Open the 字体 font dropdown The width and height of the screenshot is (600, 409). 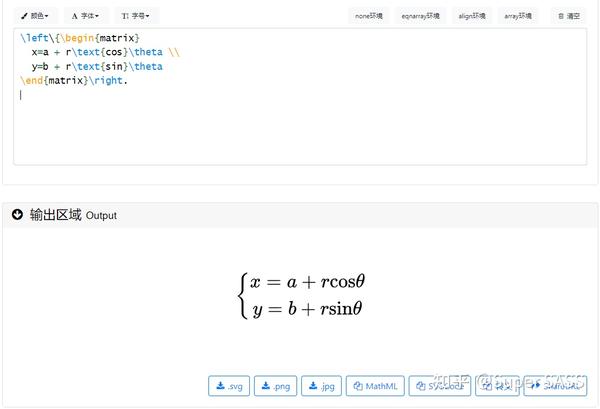(86, 16)
